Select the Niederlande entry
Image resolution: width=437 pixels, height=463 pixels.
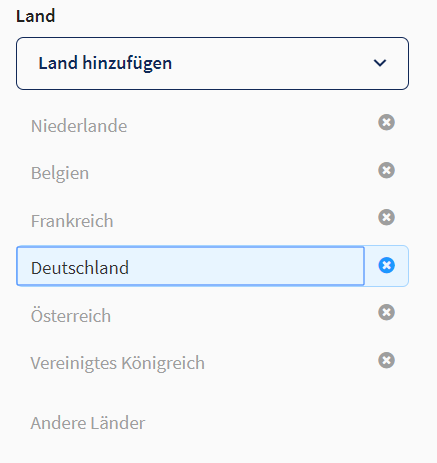tap(79, 126)
